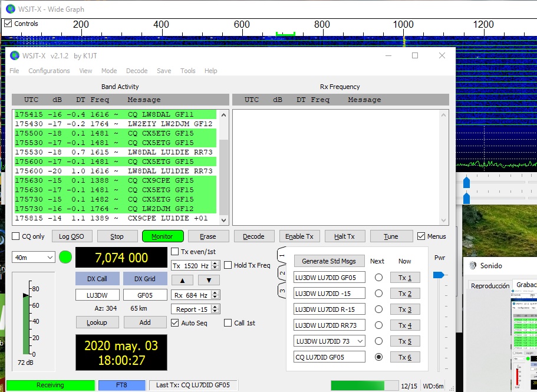
Task: Select the CX9CPE LU1DIE +01 decode line
Action: (x=116, y=218)
